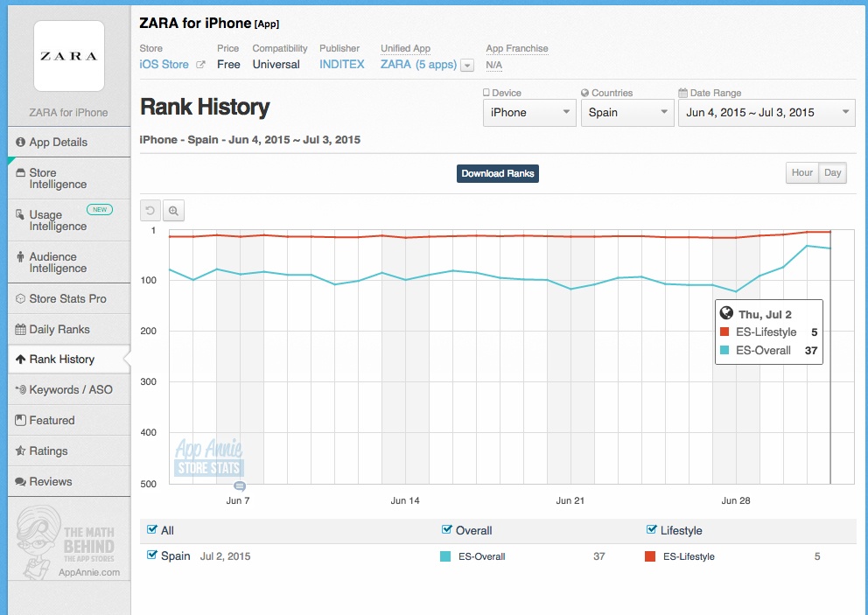The width and height of the screenshot is (868, 615).
Task: Click the Store Intelligence icon
Action: click(20, 172)
